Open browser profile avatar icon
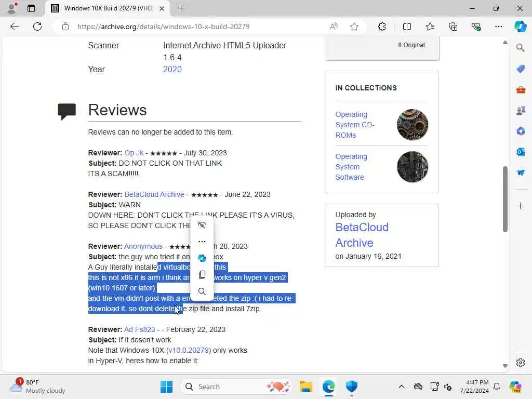 11,8
